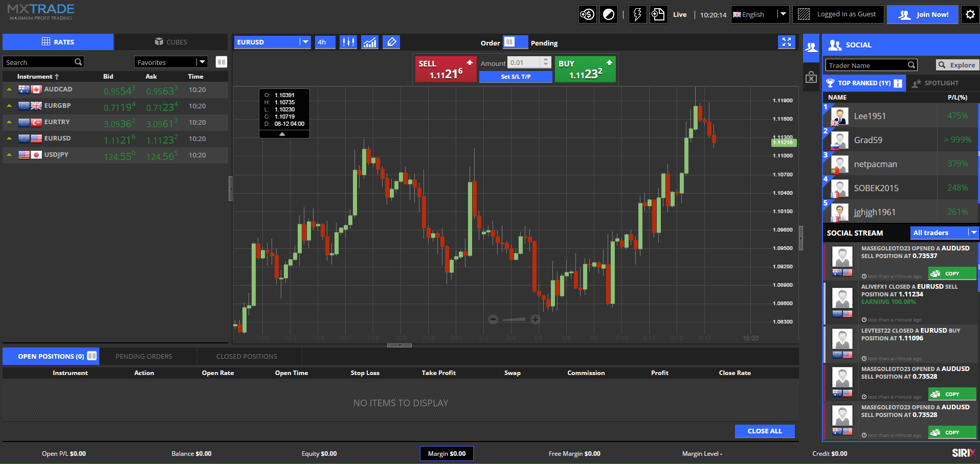Screen dimensions: 980x464
Task: Expand the chart to fullscreen
Action: [787, 42]
